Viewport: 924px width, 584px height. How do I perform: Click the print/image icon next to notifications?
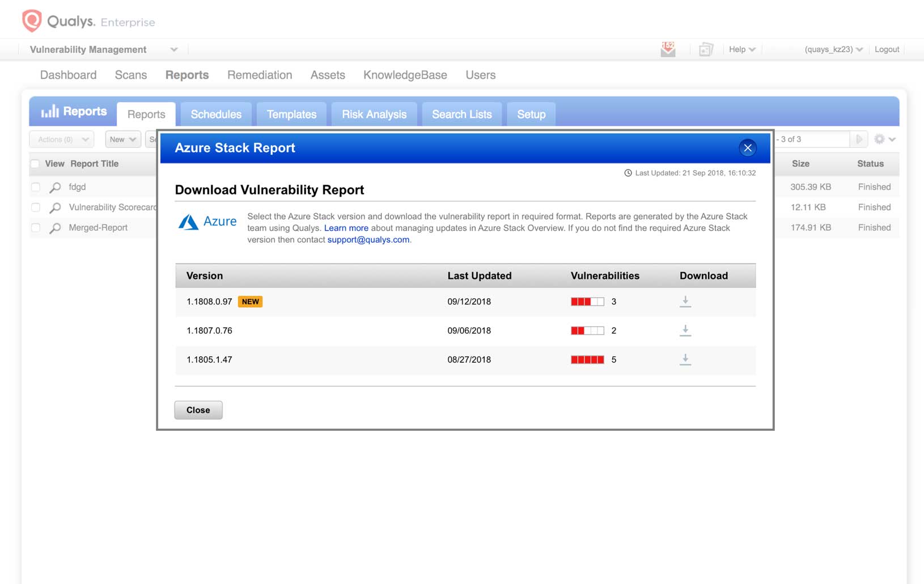point(706,49)
